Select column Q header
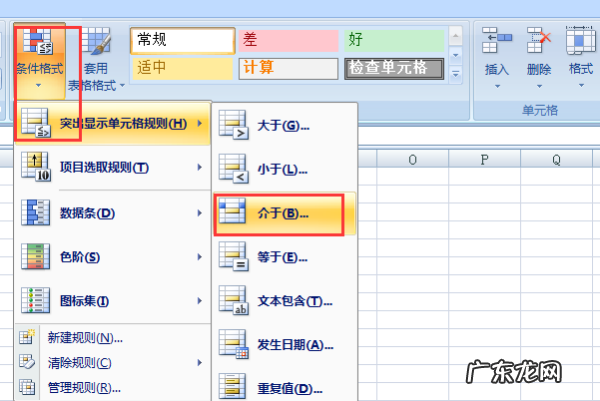The width and height of the screenshot is (600, 401). [x=556, y=159]
